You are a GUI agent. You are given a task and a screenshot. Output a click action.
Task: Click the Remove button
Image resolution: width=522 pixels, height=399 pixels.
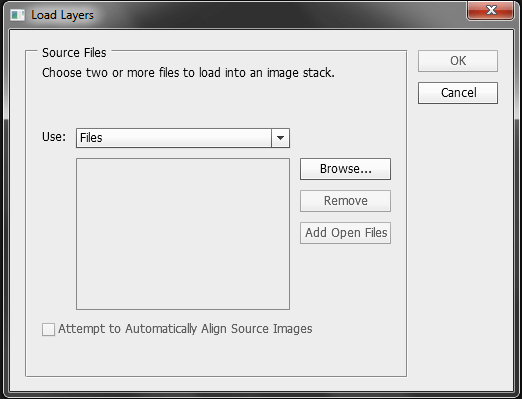click(x=345, y=201)
